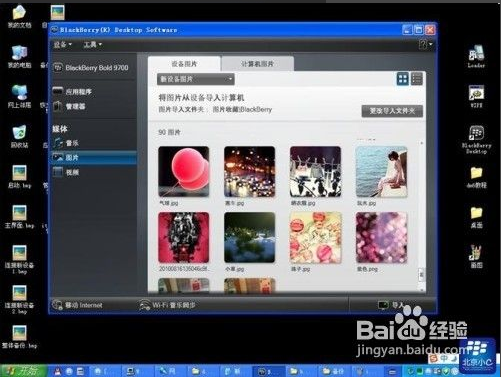Click the active BlackBerry taskbar button
Screen dimensions: 501x377
[268, 371]
